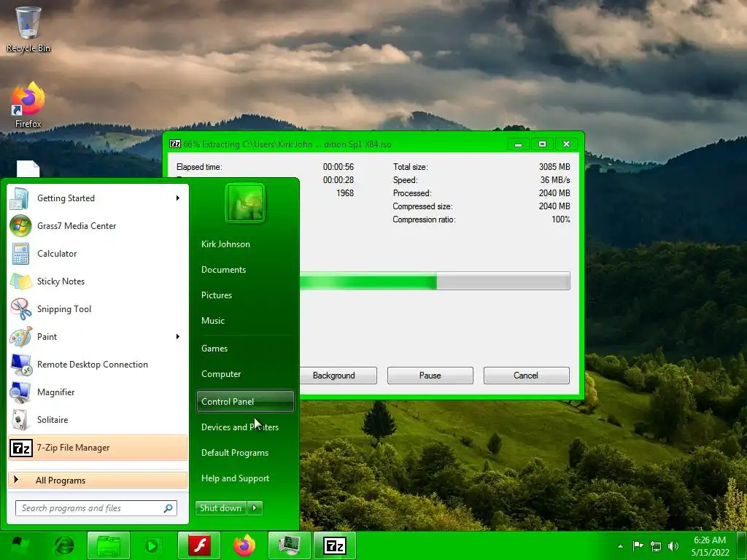Launch the Snipping Tool
747x560 pixels.
pyautogui.click(x=98, y=309)
